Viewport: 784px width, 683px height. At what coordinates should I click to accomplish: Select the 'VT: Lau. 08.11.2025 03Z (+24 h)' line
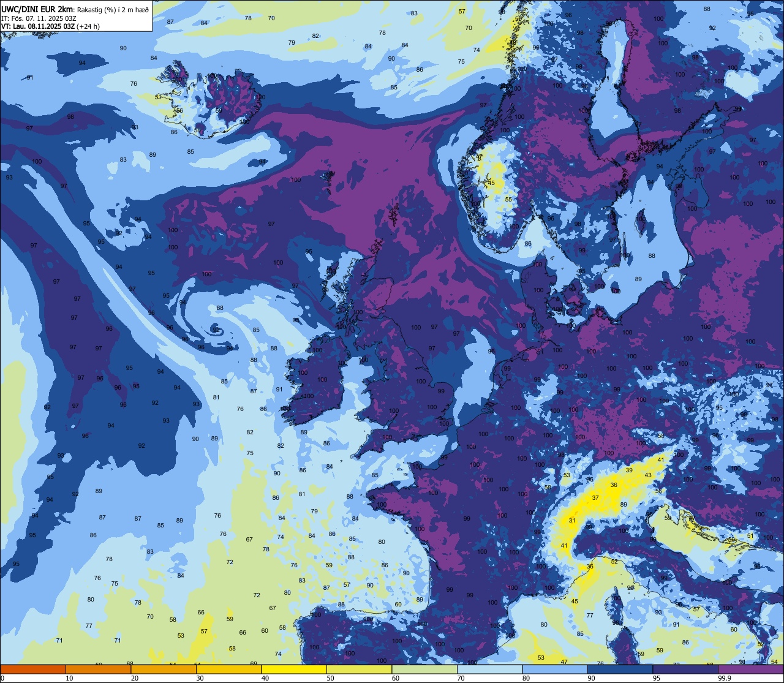pyautogui.click(x=50, y=26)
